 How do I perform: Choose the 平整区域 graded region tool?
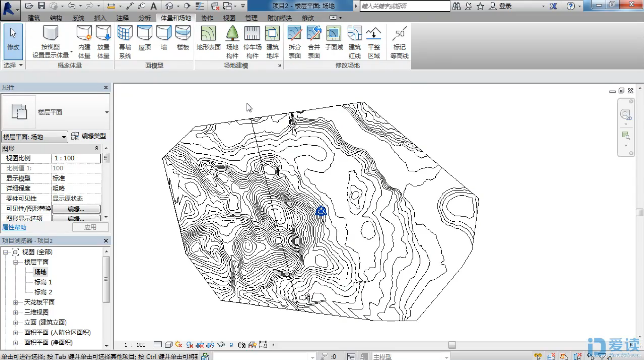click(374, 42)
